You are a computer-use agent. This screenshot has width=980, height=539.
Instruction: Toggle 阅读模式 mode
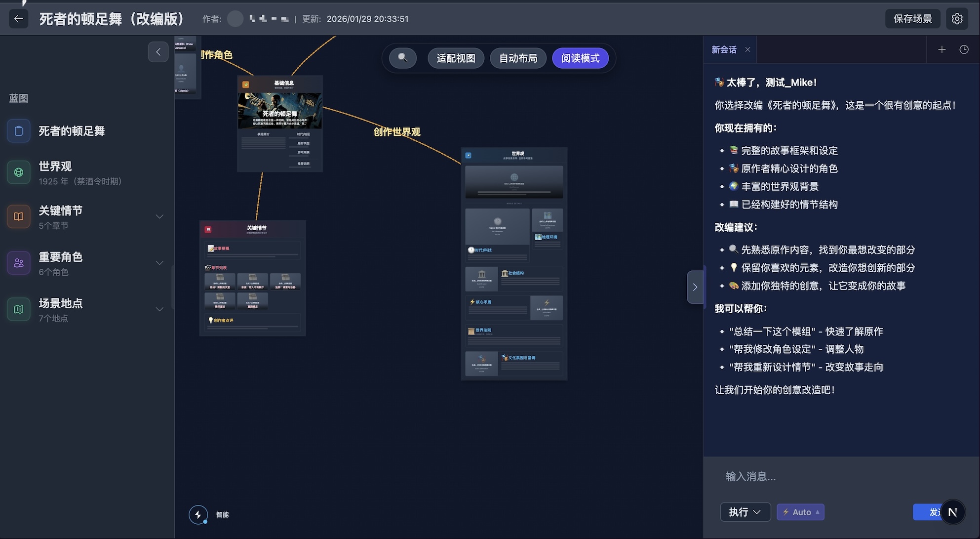pyautogui.click(x=581, y=58)
